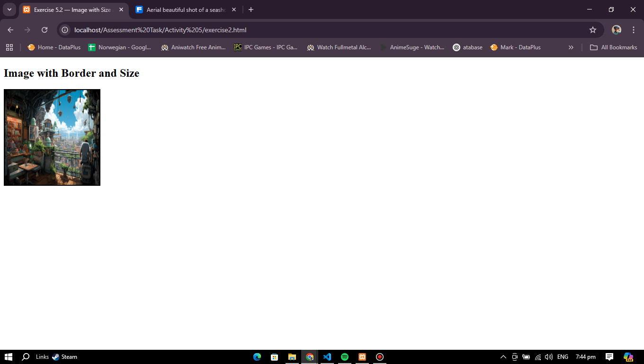The width and height of the screenshot is (644, 364).
Task: Bookmark this page with the star icon
Action: point(592,30)
